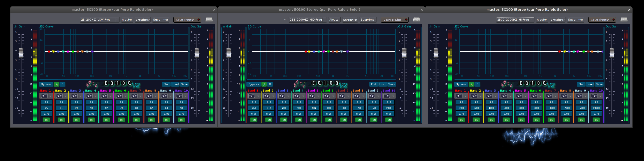Viewport: 644px width, 161px height.
Task: Click the filter shape icon above 25 Hz band
Action: (x=44, y=96)
